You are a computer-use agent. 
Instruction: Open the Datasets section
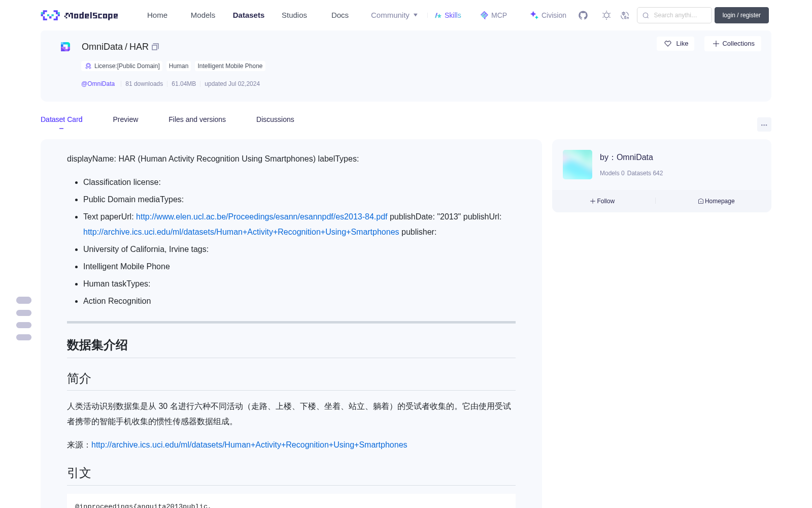coord(249,15)
